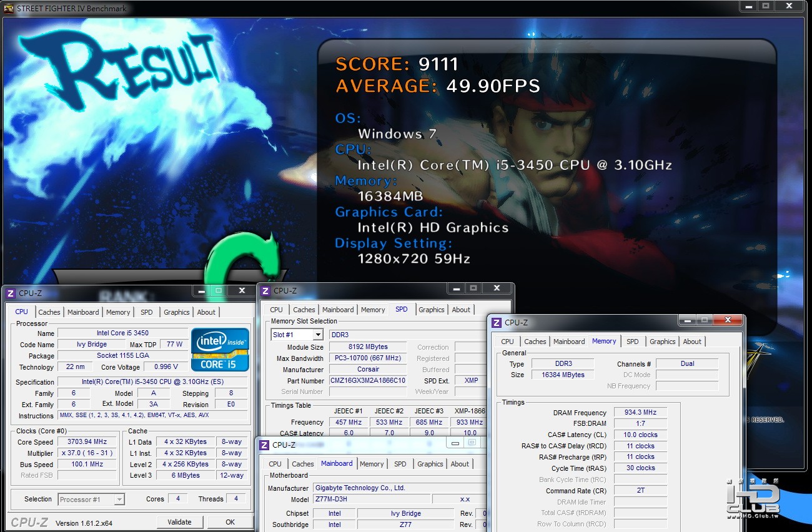Viewport: 812px width, 532px height.
Task: Open the Memory tab in the Motherboard window
Action: (372, 464)
